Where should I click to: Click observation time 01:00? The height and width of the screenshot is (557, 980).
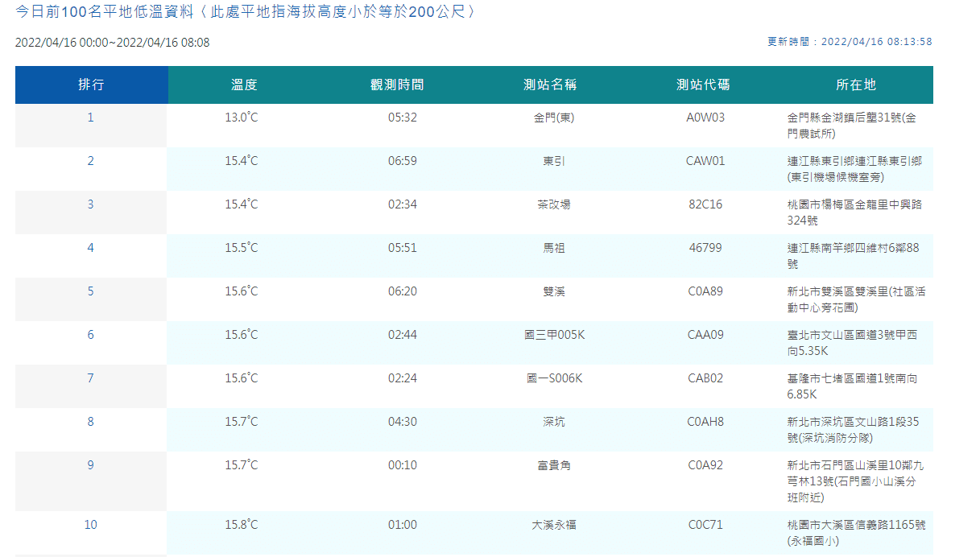click(x=403, y=524)
